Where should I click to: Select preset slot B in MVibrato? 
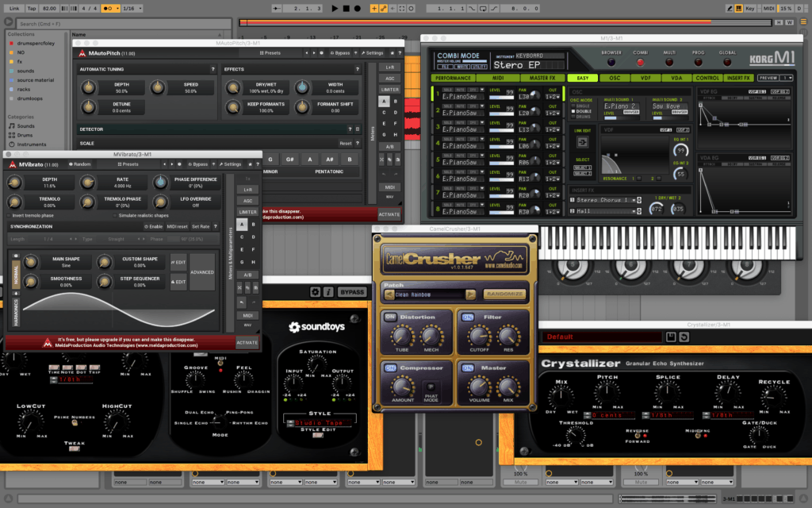[253, 225]
